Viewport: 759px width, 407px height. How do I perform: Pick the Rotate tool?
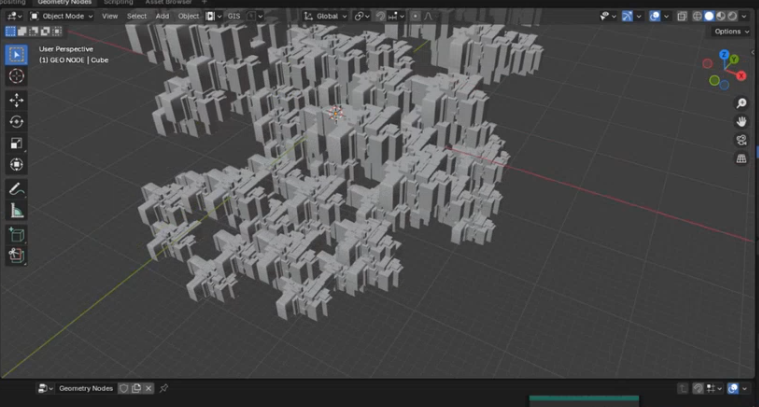pyautogui.click(x=16, y=121)
